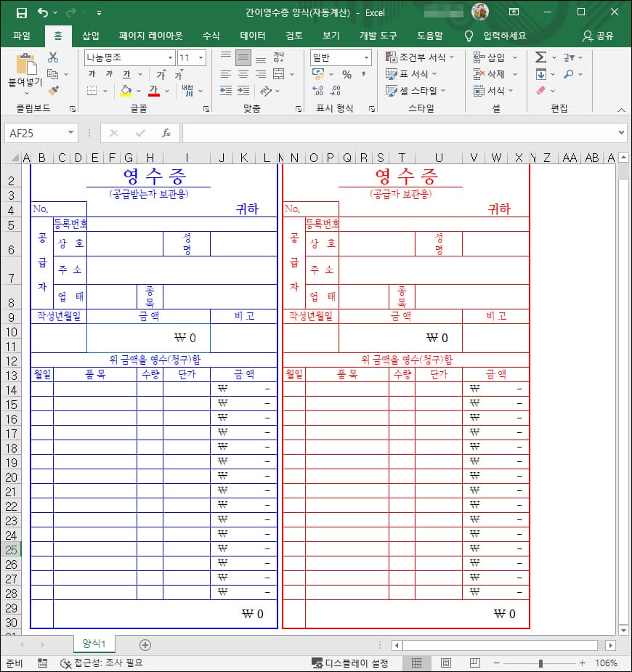632x672 pixels.
Task: Switch to 수식 tab
Action: click(x=211, y=36)
